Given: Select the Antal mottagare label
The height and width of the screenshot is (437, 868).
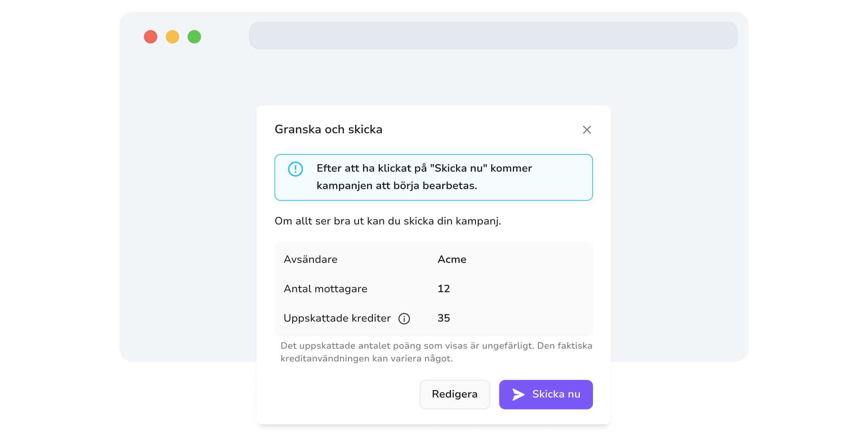Looking at the screenshot, I should click(325, 289).
